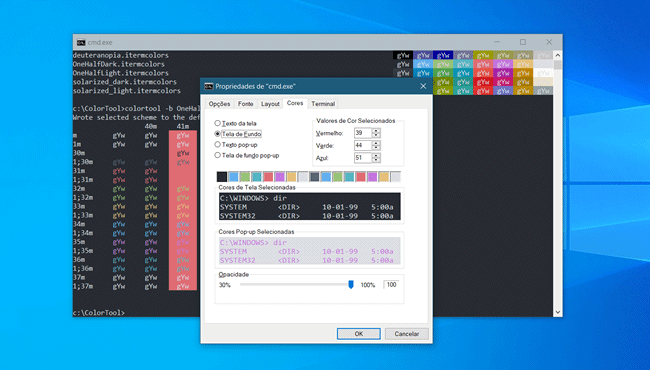The width and height of the screenshot is (650, 370).
Task: Select the Texto pop-up radio button
Action: pyautogui.click(x=217, y=145)
